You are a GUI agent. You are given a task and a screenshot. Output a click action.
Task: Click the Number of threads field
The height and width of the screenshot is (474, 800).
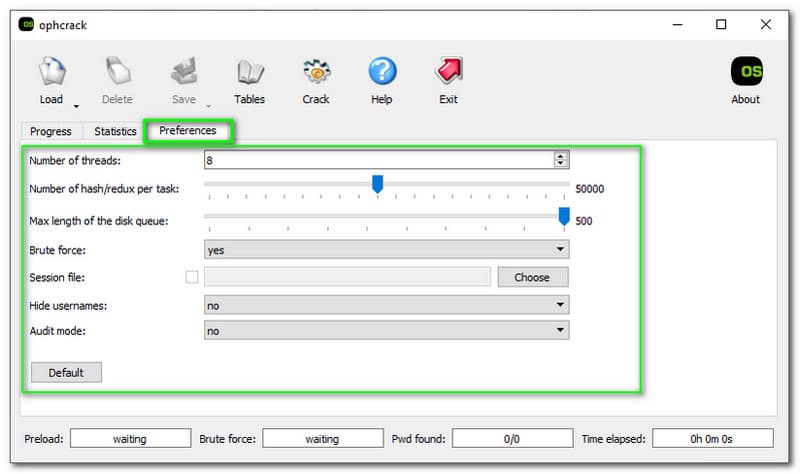tap(379, 160)
